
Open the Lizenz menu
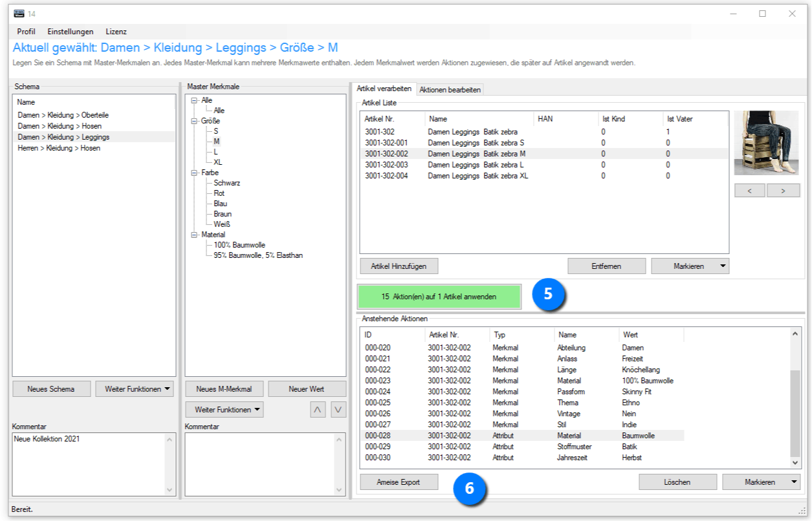tap(116, 32)
